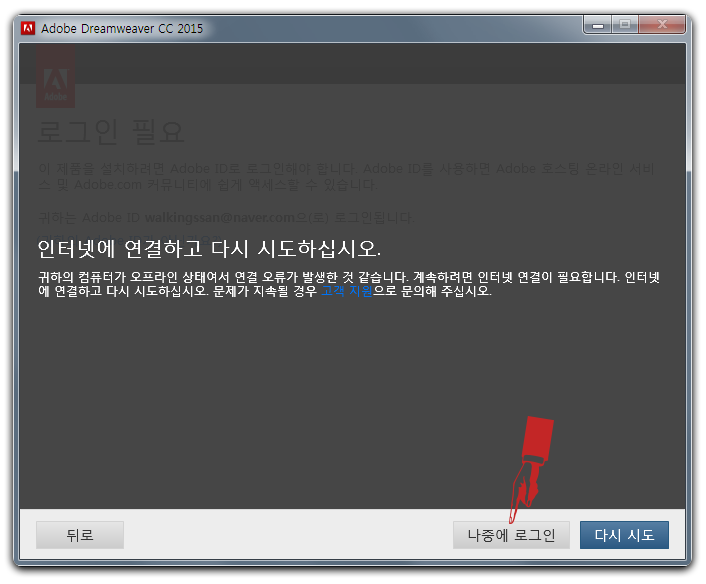
Task: Minimize the Dreamweaver installer window
Action: click(x=597, y=25)
